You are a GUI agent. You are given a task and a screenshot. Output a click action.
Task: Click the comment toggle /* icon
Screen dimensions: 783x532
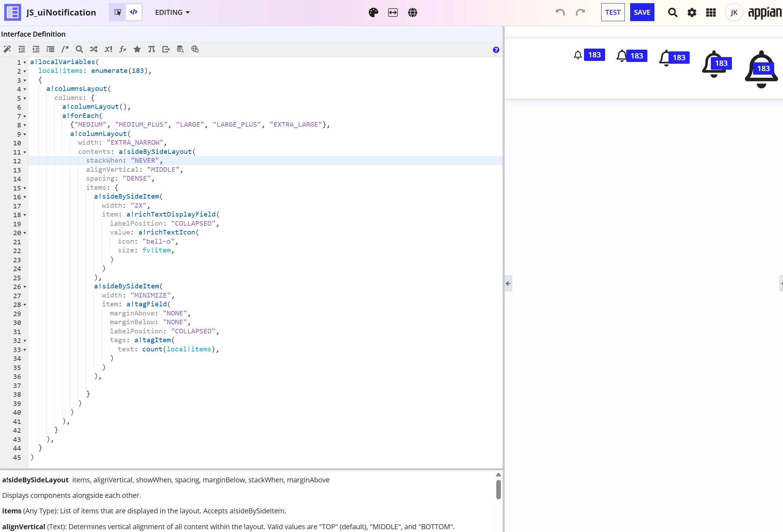[65, 49]
